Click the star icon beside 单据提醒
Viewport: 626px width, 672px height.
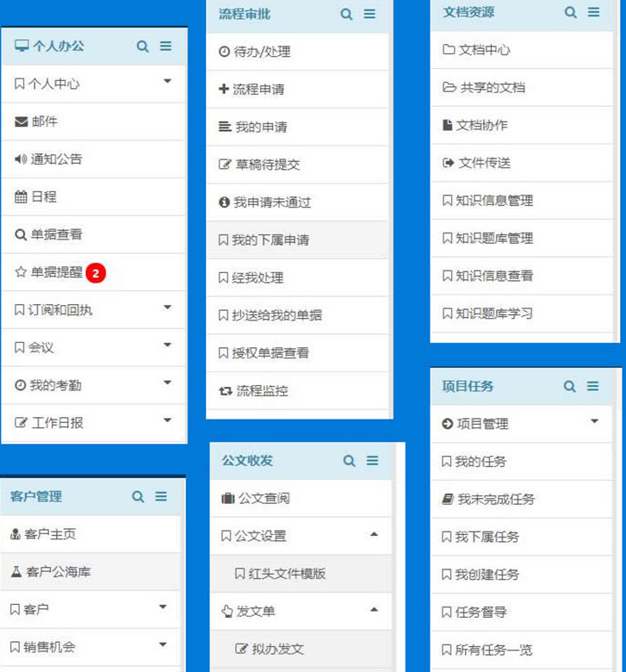pos(21,271)
